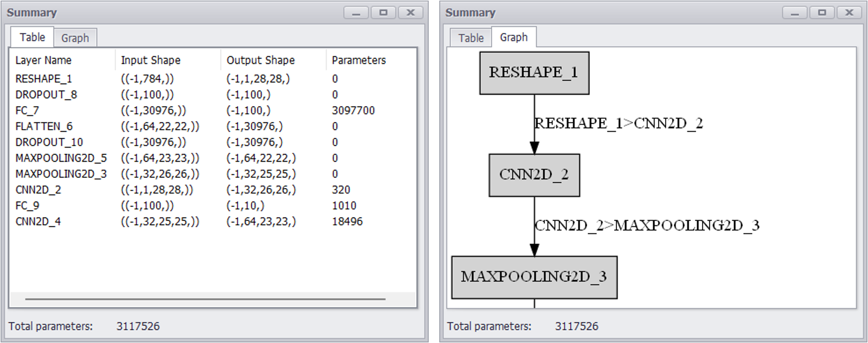
Task: Maximize the Summary window showing the table
Action: pos(383,13)
